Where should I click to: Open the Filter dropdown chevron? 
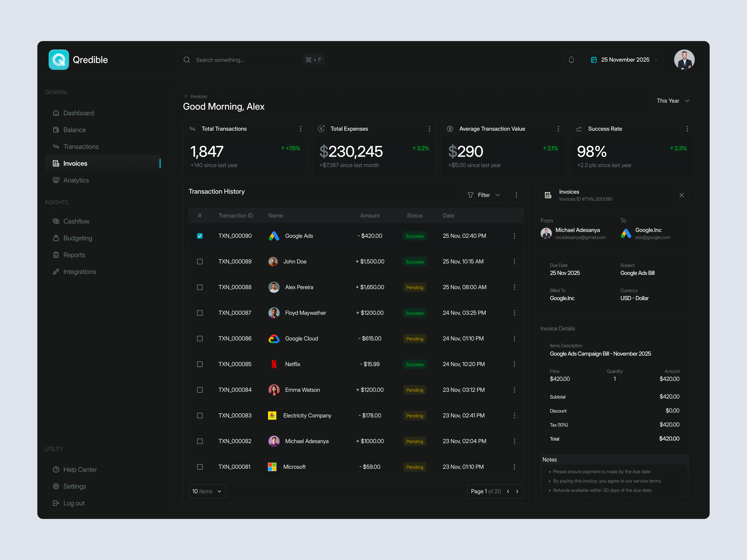coord(498,195)
